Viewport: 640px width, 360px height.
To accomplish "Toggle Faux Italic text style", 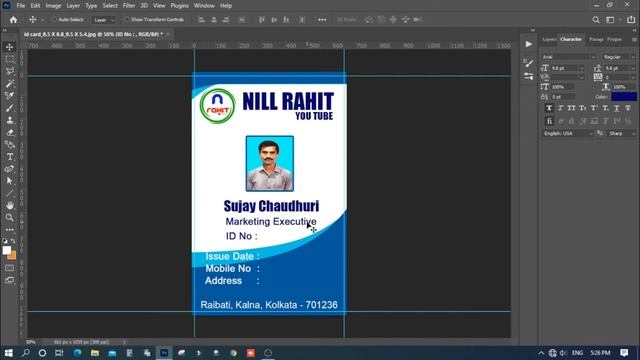I will tap(560, 108).
